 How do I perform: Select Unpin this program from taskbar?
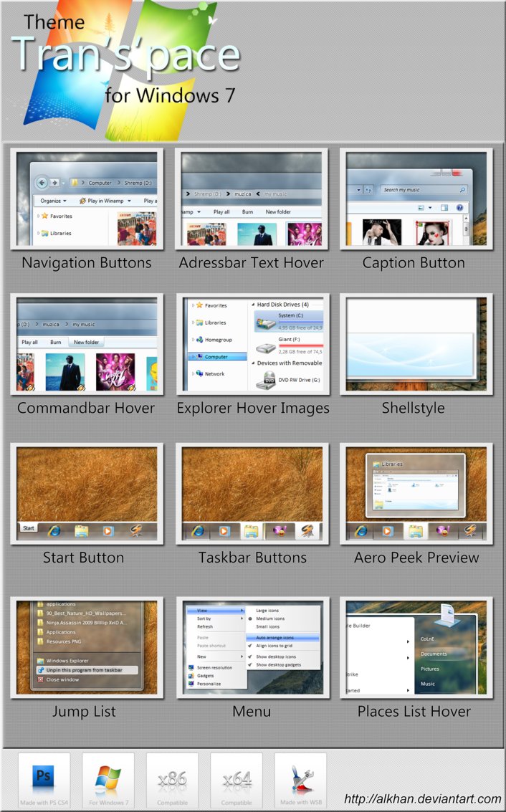point(84,670)
